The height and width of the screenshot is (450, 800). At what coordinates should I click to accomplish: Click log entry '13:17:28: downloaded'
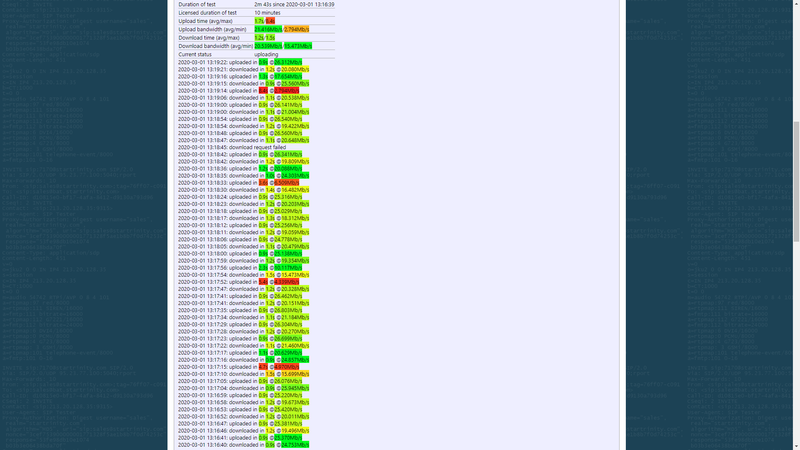(243, 332)
